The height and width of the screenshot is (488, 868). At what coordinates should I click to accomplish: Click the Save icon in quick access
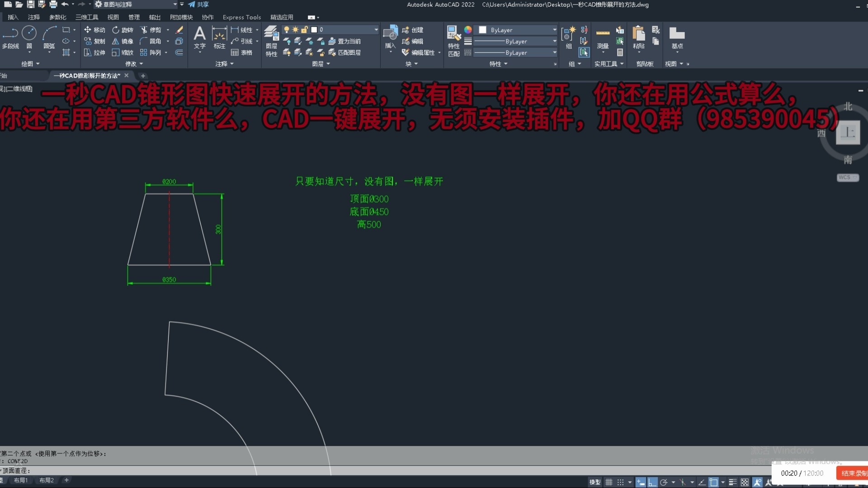coord(31,5)
